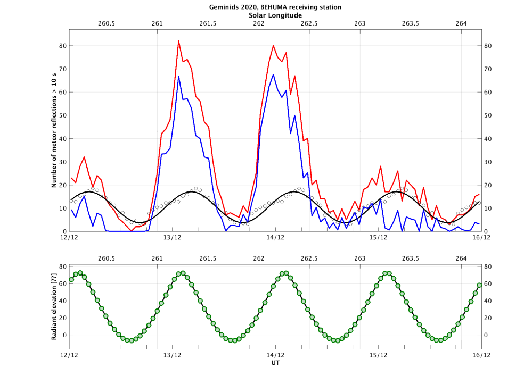Click the Number of meteor reflections label

click(54, 134)
